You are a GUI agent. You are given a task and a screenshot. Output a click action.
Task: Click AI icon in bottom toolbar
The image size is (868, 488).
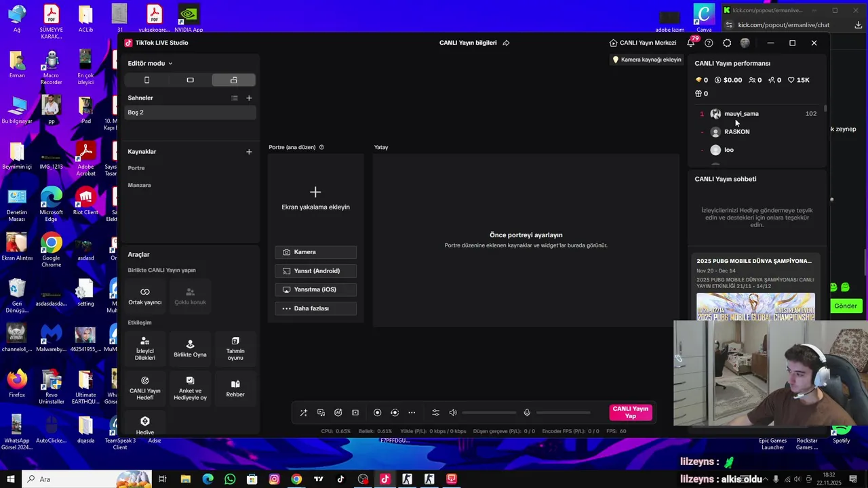(x=338, y=413)
